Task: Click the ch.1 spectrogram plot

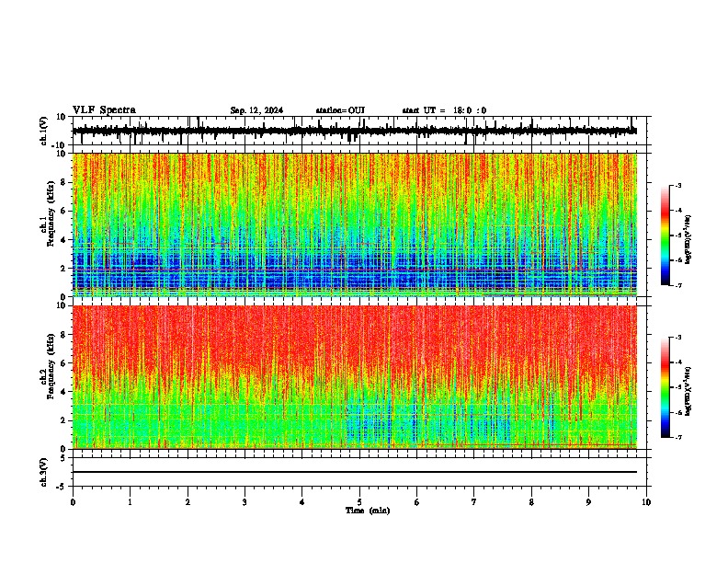Action: (355, 224)
